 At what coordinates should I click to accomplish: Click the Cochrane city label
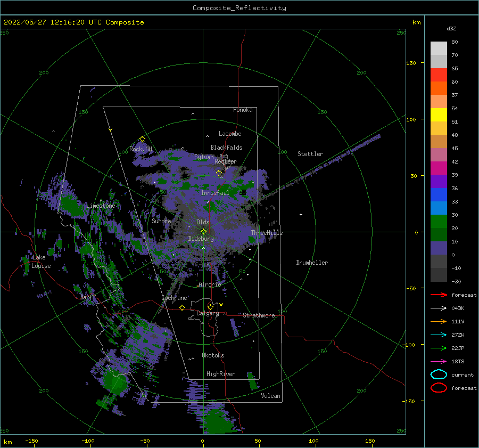[x=174, y=298]
